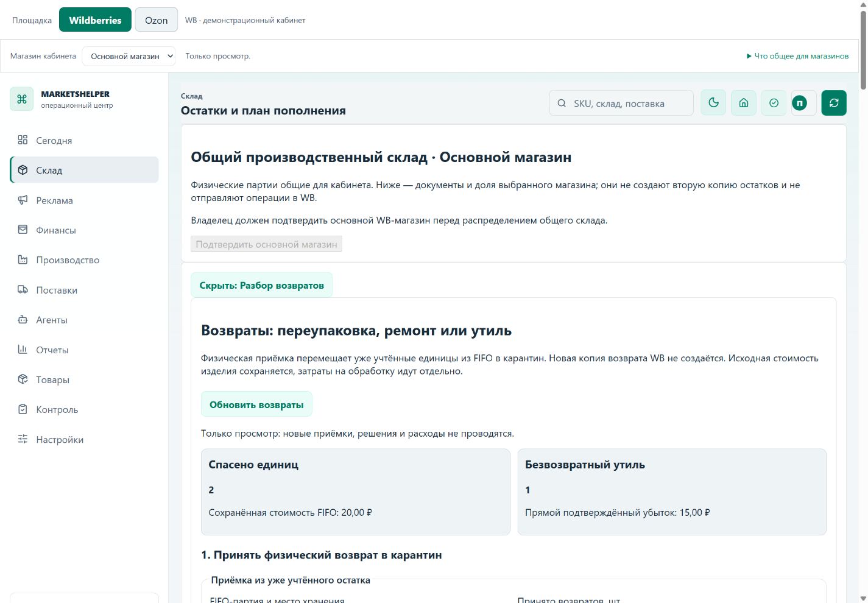Click the Спасено единиц card
This screenshot has width=868, height=603.
[x=356, y=492]
